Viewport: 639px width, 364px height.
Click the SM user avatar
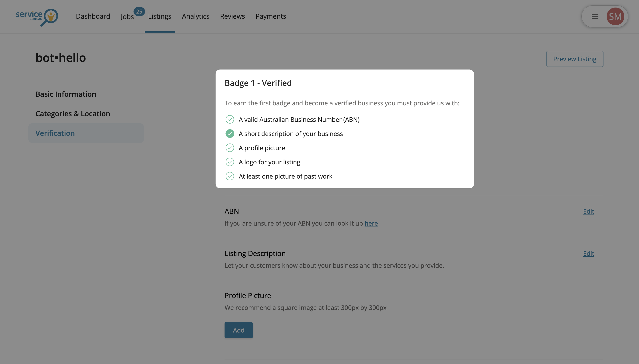tap(615, 16)
